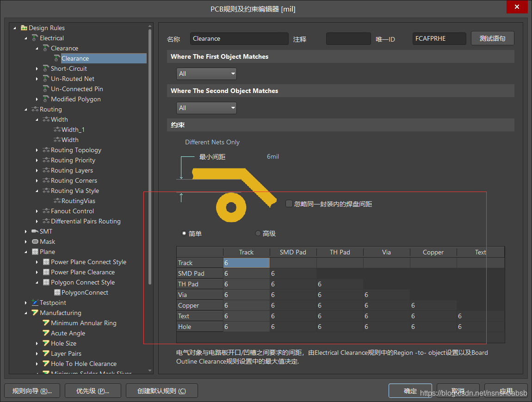The height and width of the screenshot is (402, 532).
Task: Click the Minimum Annular Ring icon
Action: (46, 323)
